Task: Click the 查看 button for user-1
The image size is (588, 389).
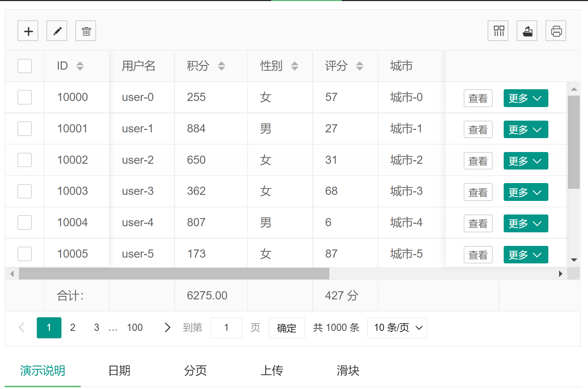Action: point(478,129)
